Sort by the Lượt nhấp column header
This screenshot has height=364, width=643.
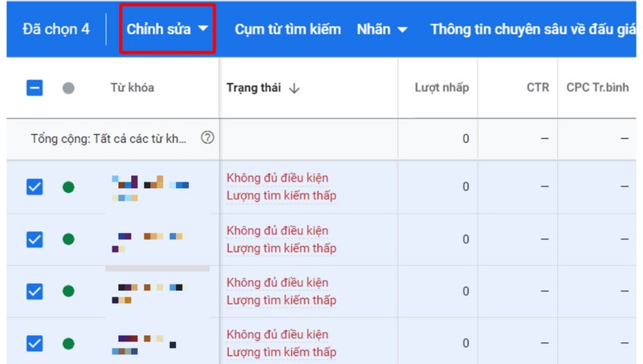[441, 88]
